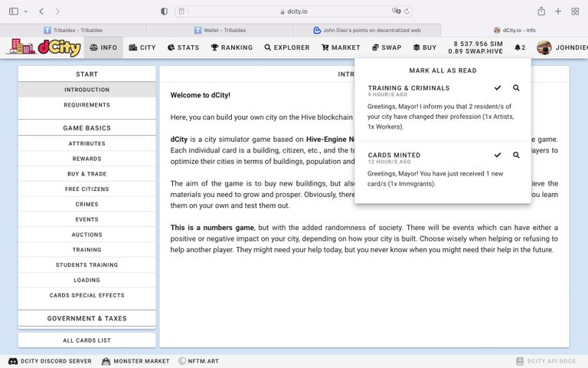The width and height of the screenshot is (588, 368).
Task: Open FREE CITIZENS info page
Action: [87, 189]
